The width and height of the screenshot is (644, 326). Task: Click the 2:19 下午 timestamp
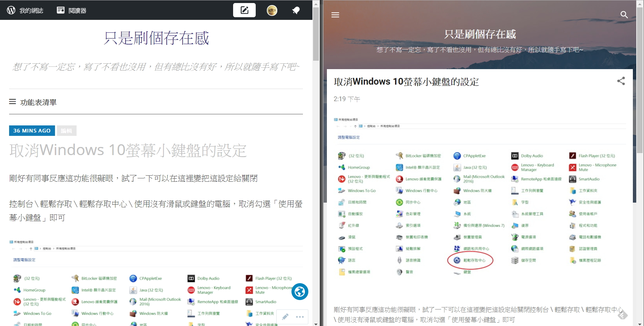pos(347,99)
